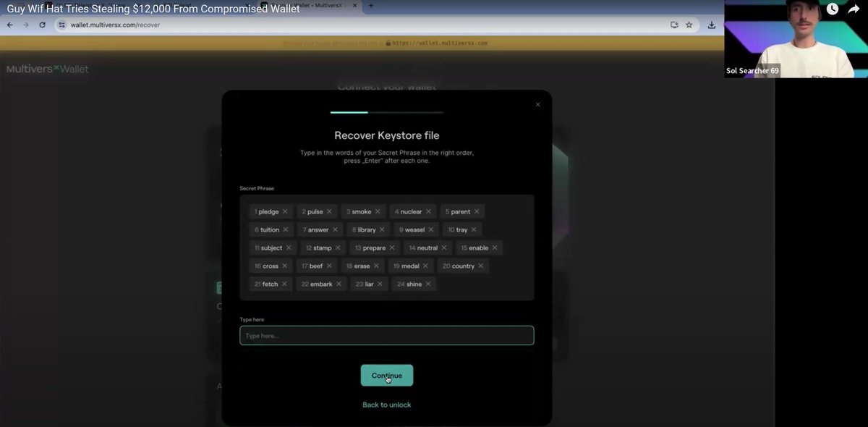This screenshot has height=427, width=868.
Task: Click the 'Recover Keystore file' heading
Action: coord(387,135)
